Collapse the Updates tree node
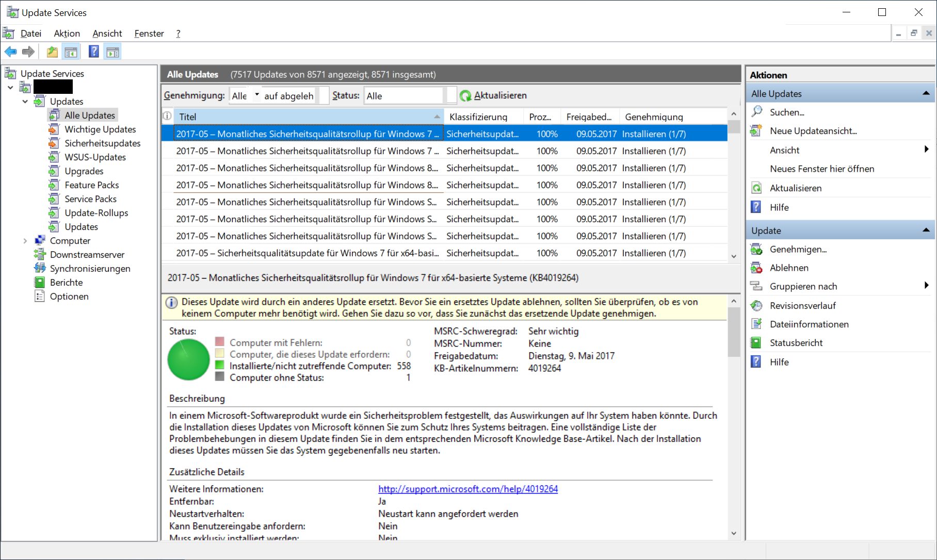Screen dimensions: 937x560 point(25,102)
